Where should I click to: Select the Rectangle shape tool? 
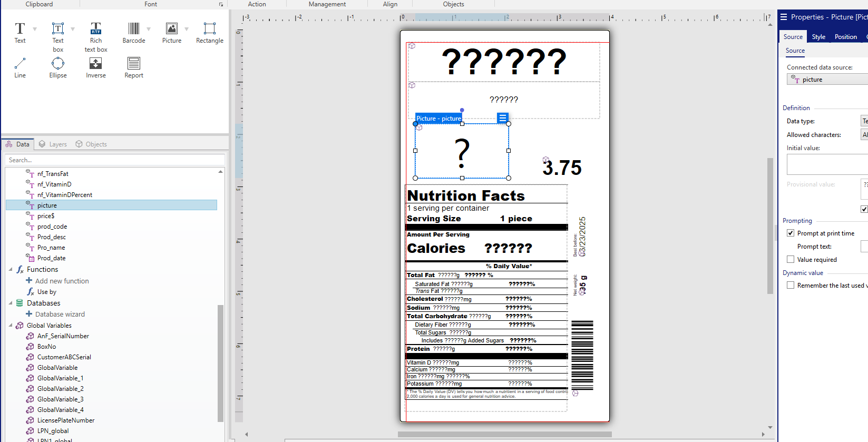(209, 33)
